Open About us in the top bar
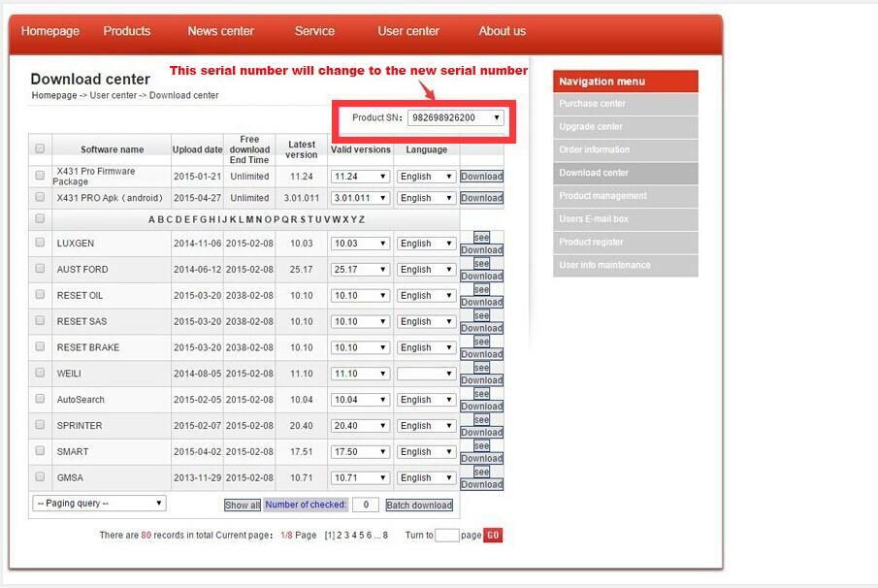 pyautogui.click(x=502, y=31)
